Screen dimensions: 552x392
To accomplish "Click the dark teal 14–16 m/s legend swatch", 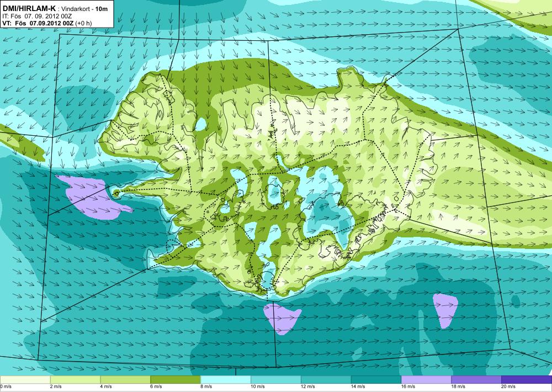I will (376, 379).
